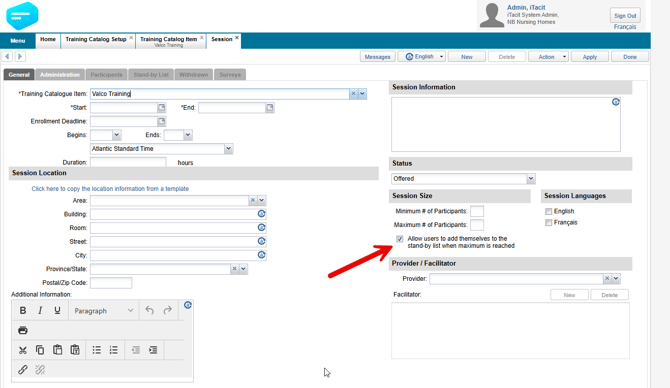Apply italic formatting in editor
The width and height of the screenshot is (670, 388).
tap(40, 311)
